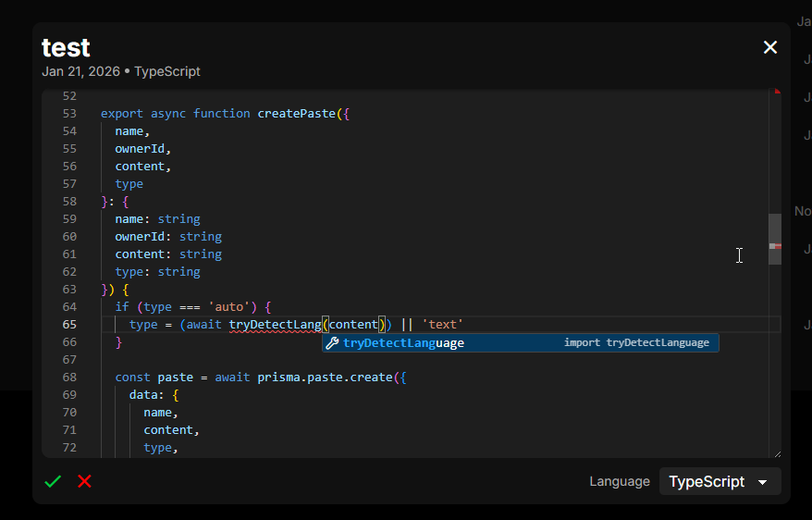Open the TypeScript language dropdown
The image size is (812, 520).
[720, 481]
